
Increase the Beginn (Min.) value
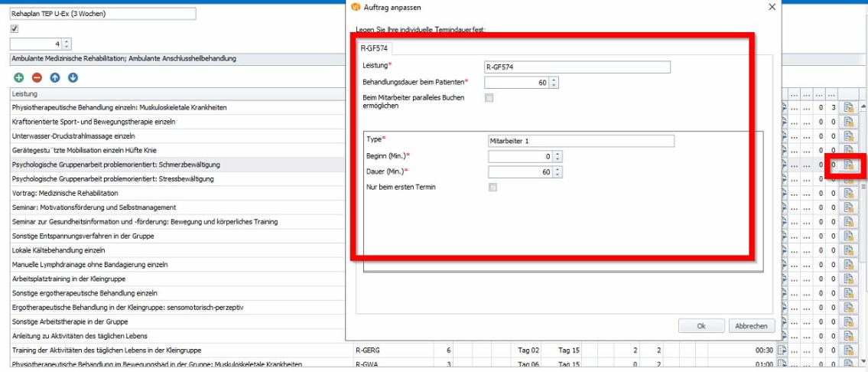(558, 154)
